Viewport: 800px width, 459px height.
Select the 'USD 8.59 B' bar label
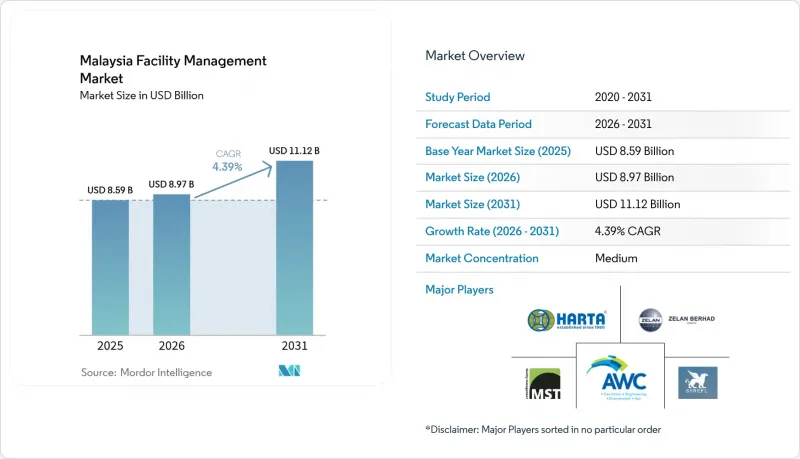[110, 190]
